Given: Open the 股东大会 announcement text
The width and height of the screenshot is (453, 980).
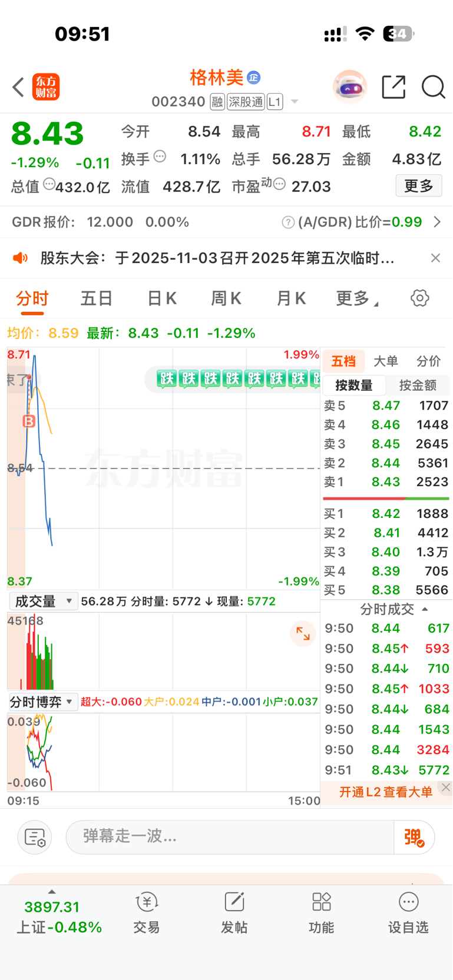Looking at the screenshot, I should click(x=217, y=258).
